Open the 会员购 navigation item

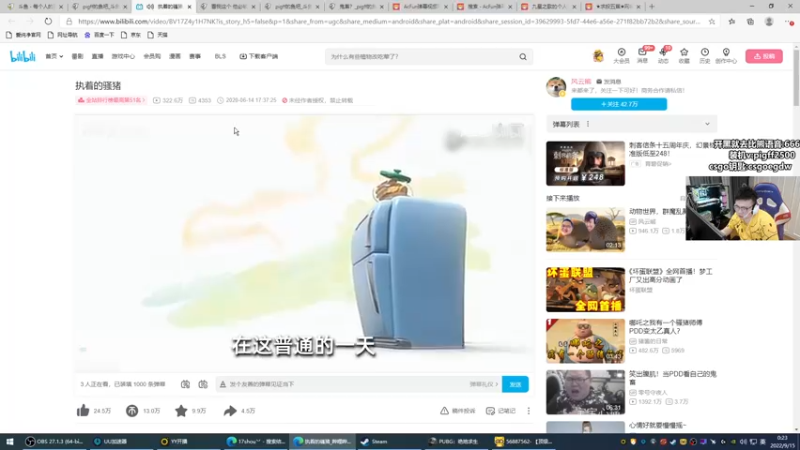click(x=152, y=56)
